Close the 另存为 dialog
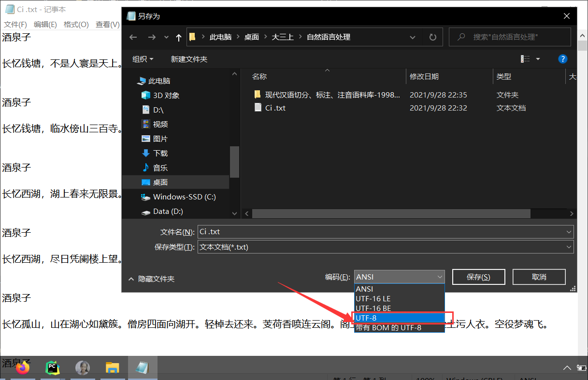This screenshot has width=588, height=380. (567, 16)
